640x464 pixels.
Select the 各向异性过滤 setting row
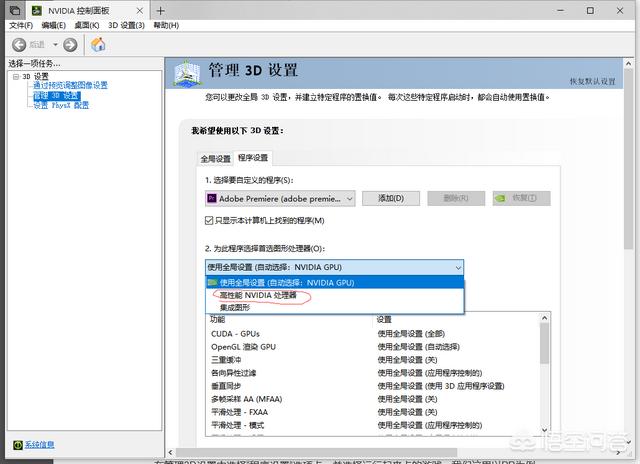tap(374, 373)
